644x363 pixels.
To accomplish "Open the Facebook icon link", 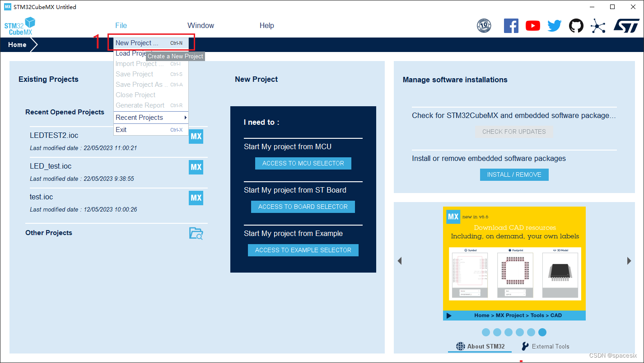I will click(x=511, y=26).
